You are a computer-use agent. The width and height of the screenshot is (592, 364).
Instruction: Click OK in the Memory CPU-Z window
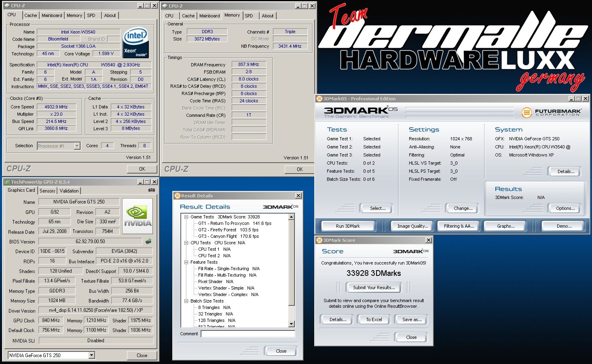point(300,169)
